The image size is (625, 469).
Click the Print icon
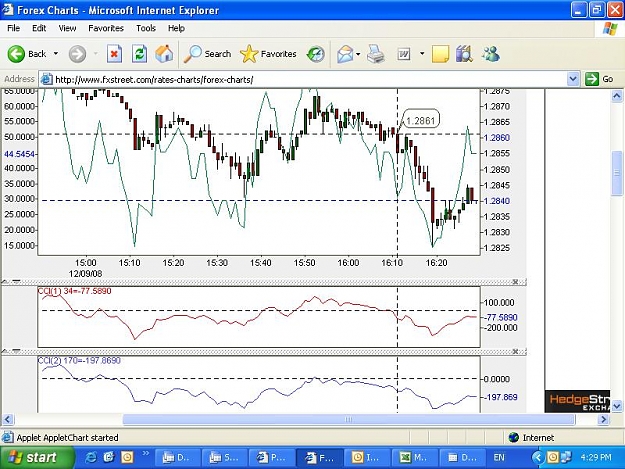(375, 54)
